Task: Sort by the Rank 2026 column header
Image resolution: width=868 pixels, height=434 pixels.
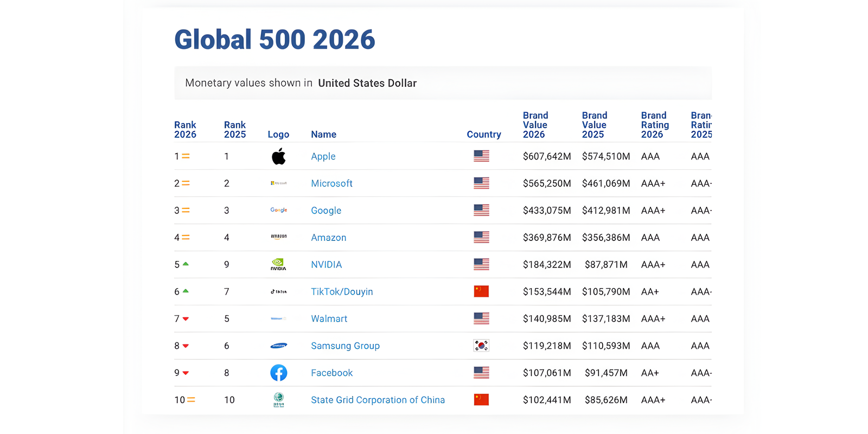Action: (x=185, y=130)
